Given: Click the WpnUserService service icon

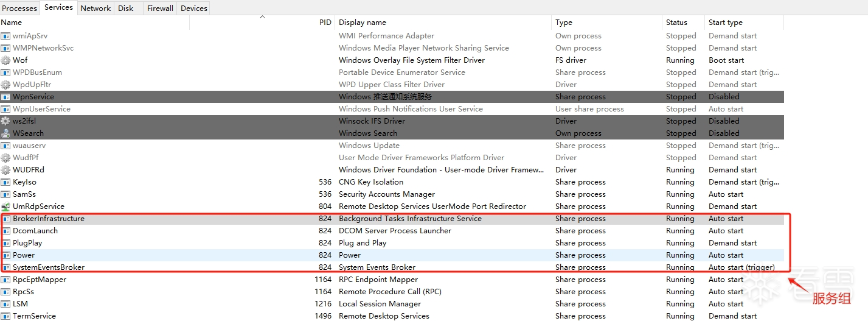Looking at the screenshot, I should pyautogui.click(x=5, y=109).
